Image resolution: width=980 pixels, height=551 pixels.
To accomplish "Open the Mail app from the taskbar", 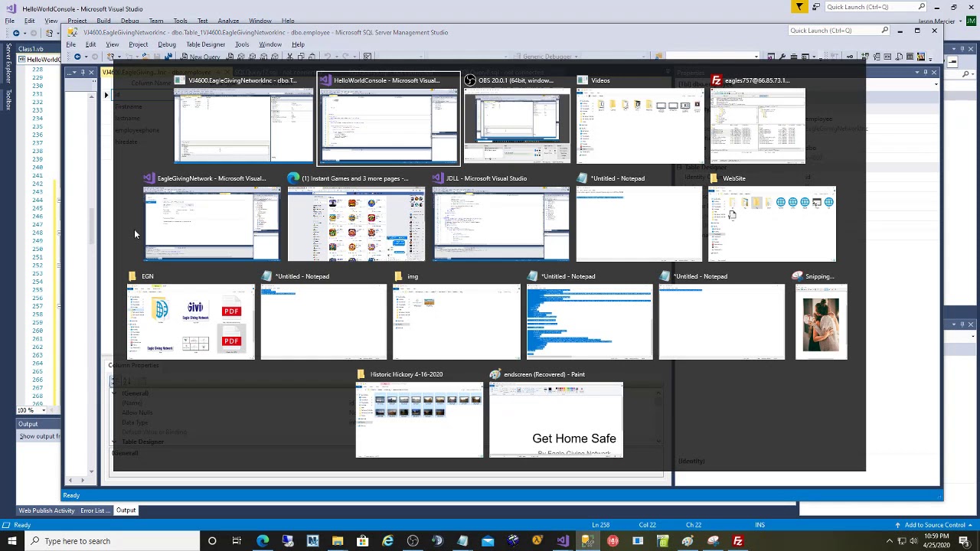I will click(x=488, y=541).
